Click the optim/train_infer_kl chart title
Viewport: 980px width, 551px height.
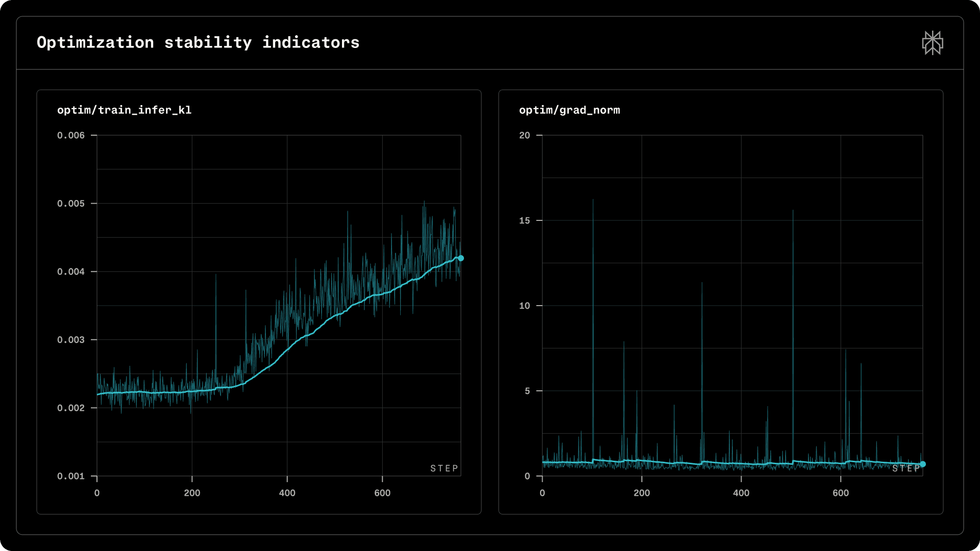[x=124, y=110]
